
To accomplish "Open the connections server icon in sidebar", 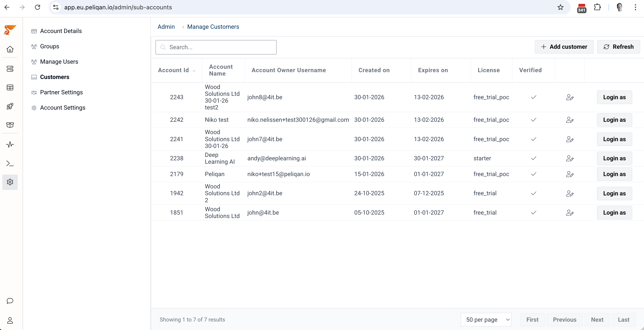I will 10,69.
